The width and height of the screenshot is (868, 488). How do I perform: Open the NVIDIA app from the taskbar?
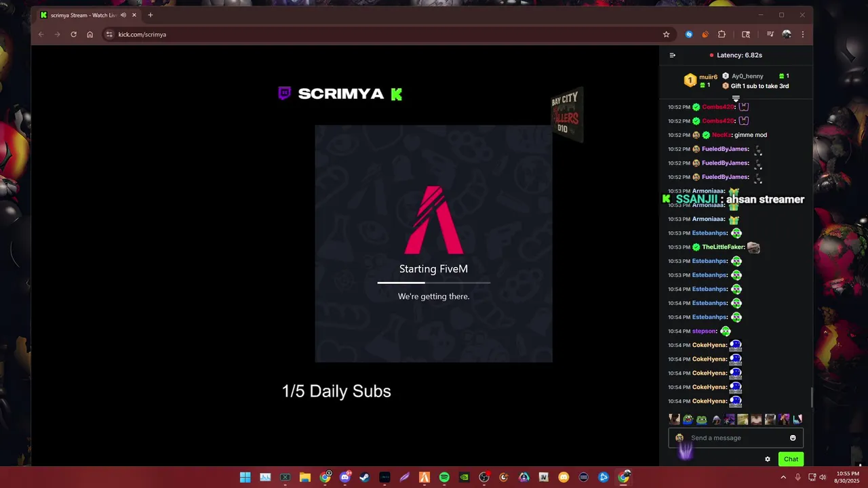pos(465,477)
